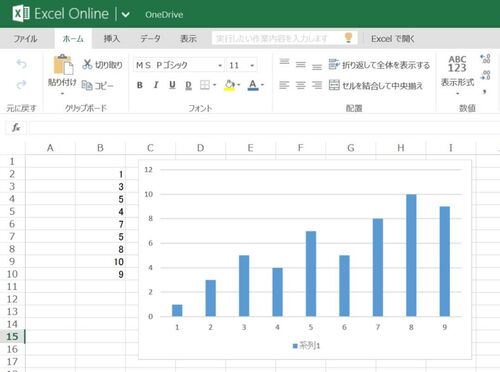
Task: Toggle bottom vertical alignment
Action: pyautogui.click(x=317, y=67)
